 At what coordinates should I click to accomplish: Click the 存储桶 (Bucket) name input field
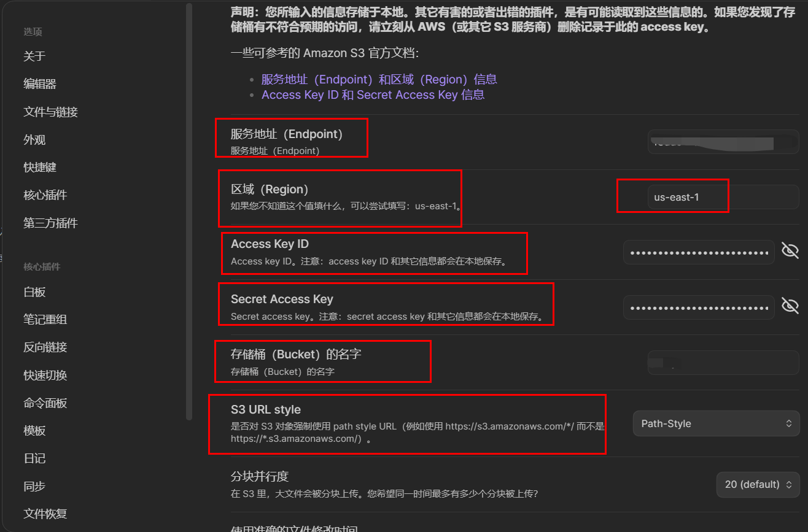point(723,363)
